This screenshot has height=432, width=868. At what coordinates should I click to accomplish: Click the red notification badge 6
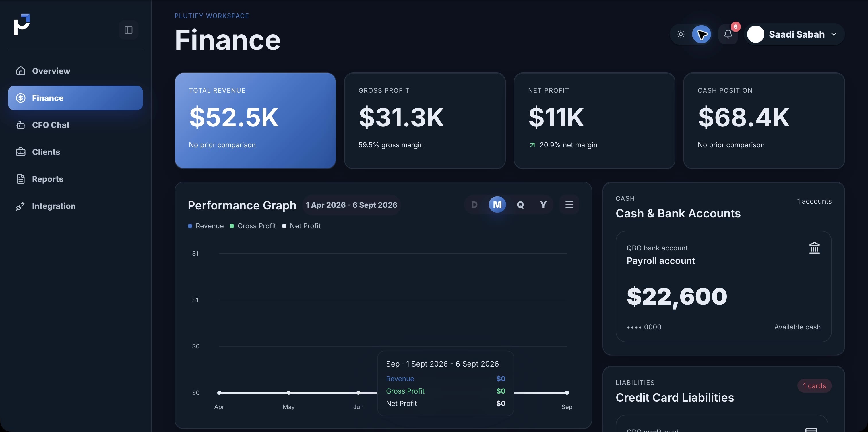coord(735,27)
